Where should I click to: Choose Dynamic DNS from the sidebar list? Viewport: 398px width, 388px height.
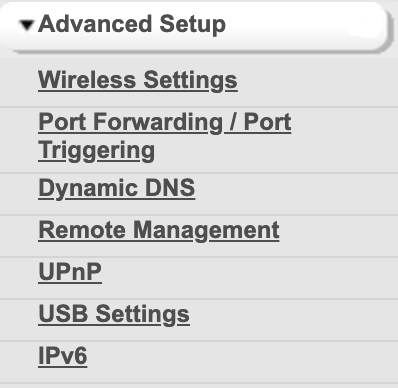117,188
